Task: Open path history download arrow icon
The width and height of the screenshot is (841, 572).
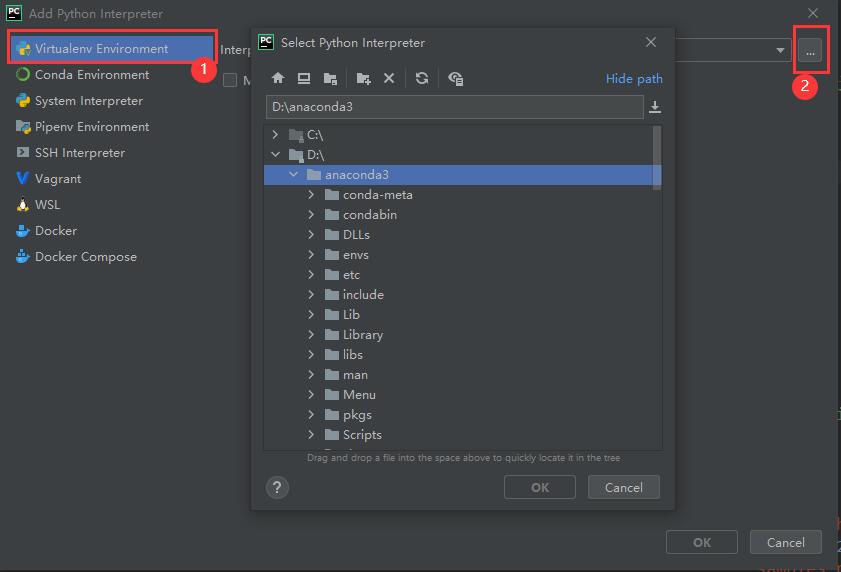Action: (654, 107)
